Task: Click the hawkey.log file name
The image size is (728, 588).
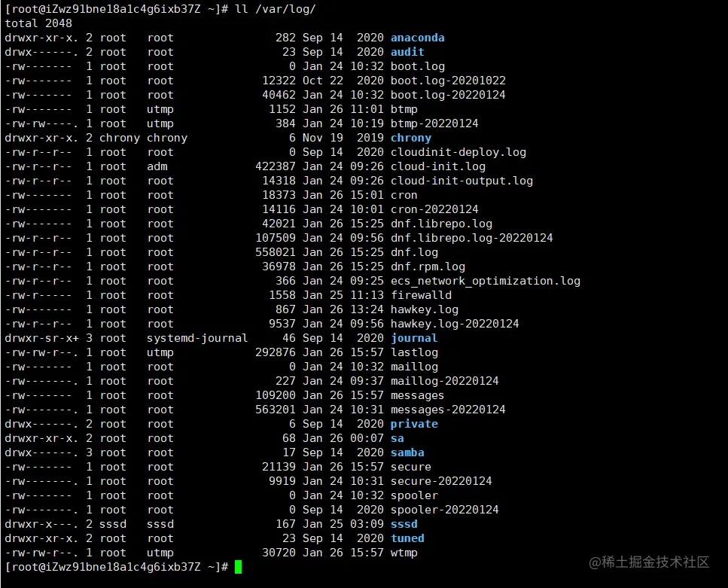Action: click(x=425, y=309)
